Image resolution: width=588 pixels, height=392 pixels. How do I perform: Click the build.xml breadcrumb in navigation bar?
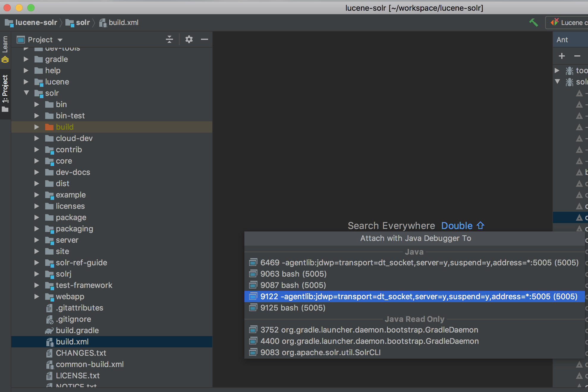click(123, 23)
